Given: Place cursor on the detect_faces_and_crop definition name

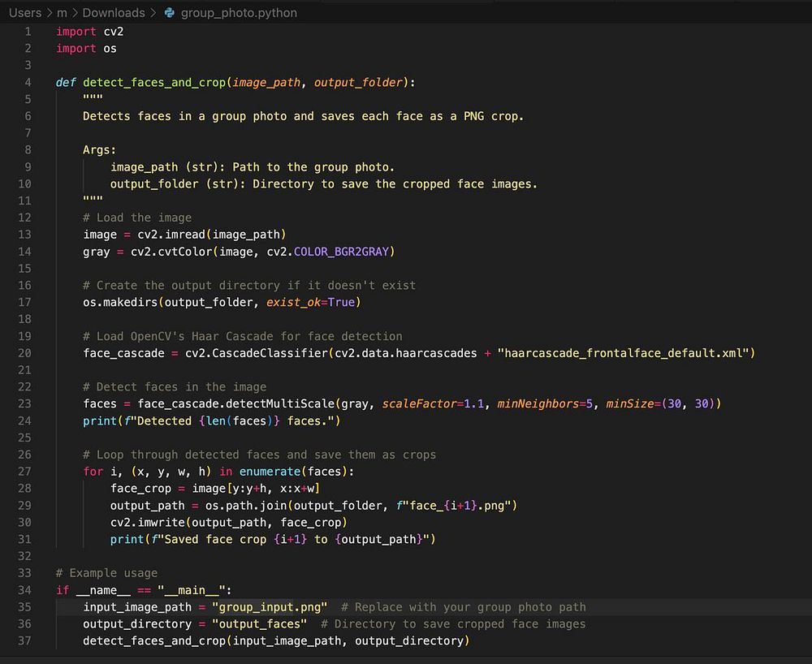Looking at the screenshot, I should pyautogui.click(x=154, y=82).
